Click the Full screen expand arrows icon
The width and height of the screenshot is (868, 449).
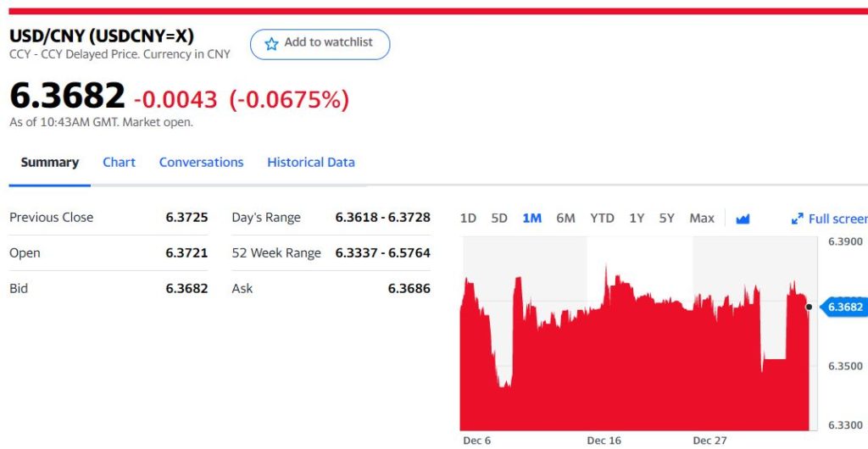point(797,219)
